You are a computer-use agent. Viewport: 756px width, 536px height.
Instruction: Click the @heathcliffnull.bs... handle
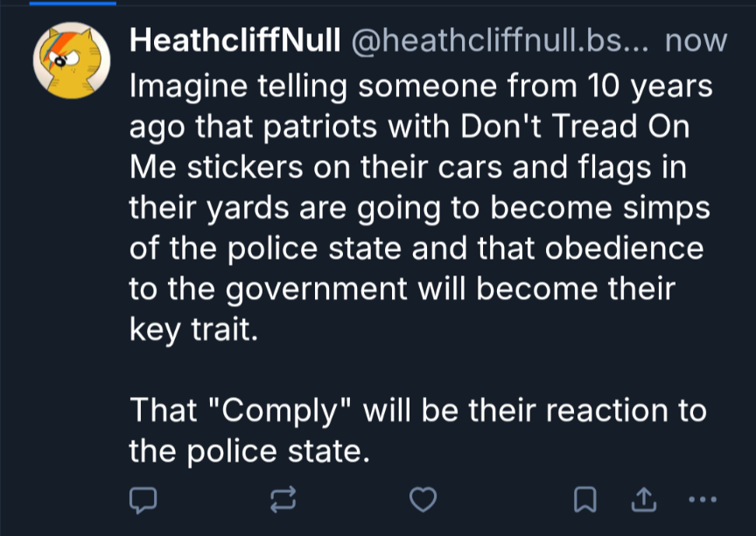point(499,40)
